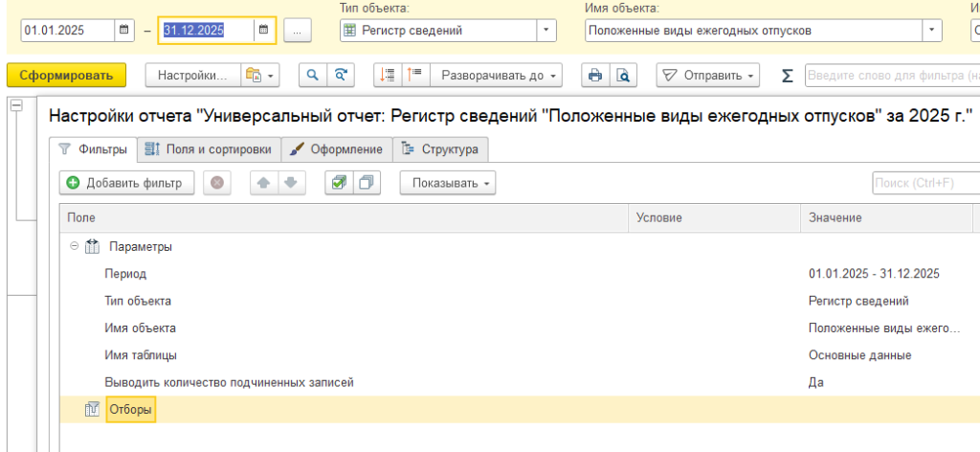Viewport: 980px width, 452px height.
Task: Click the uncheck all filters icon
Action: click(x=365, y=183)
